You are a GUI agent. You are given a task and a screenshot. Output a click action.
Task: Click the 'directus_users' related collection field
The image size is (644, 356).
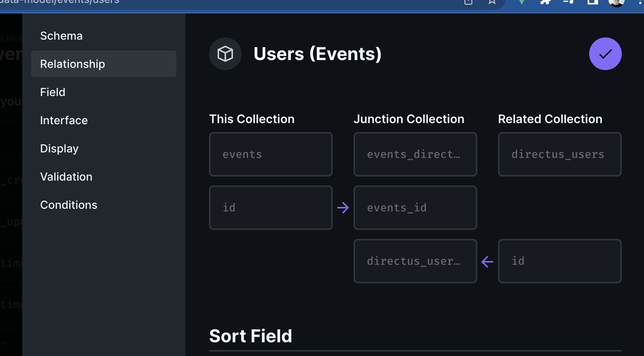(x=560, y=154)
